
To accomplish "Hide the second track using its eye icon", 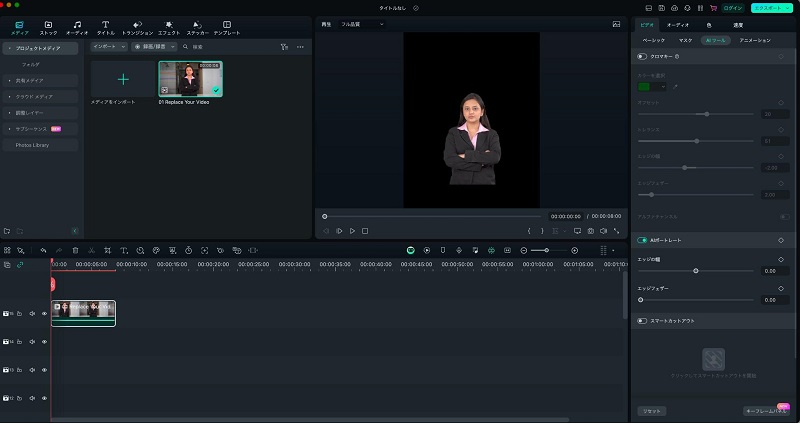I will [x=44, y=342].
